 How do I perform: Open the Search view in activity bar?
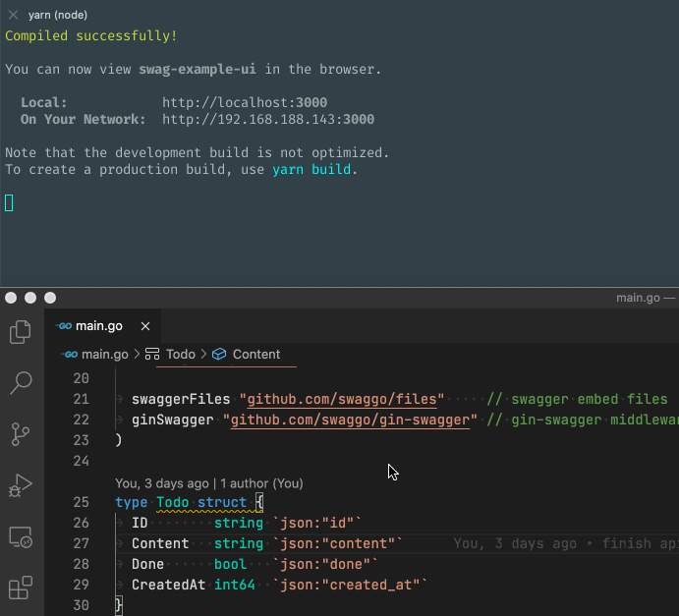21,383
